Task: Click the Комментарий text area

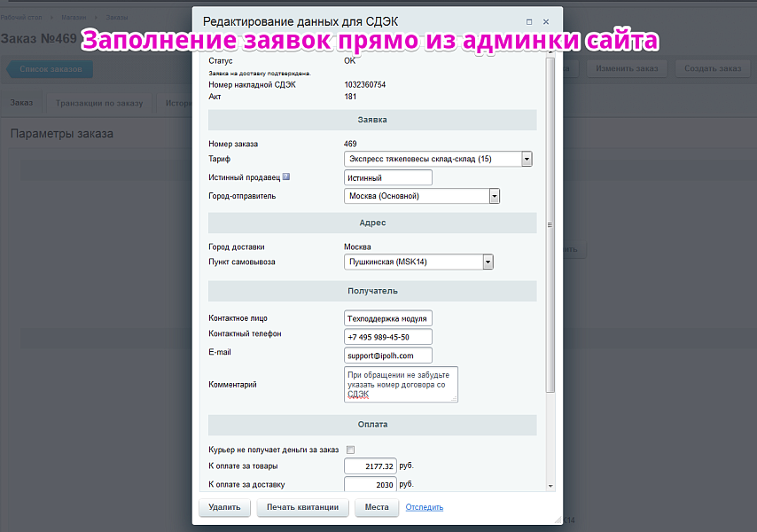Action: 399,384
